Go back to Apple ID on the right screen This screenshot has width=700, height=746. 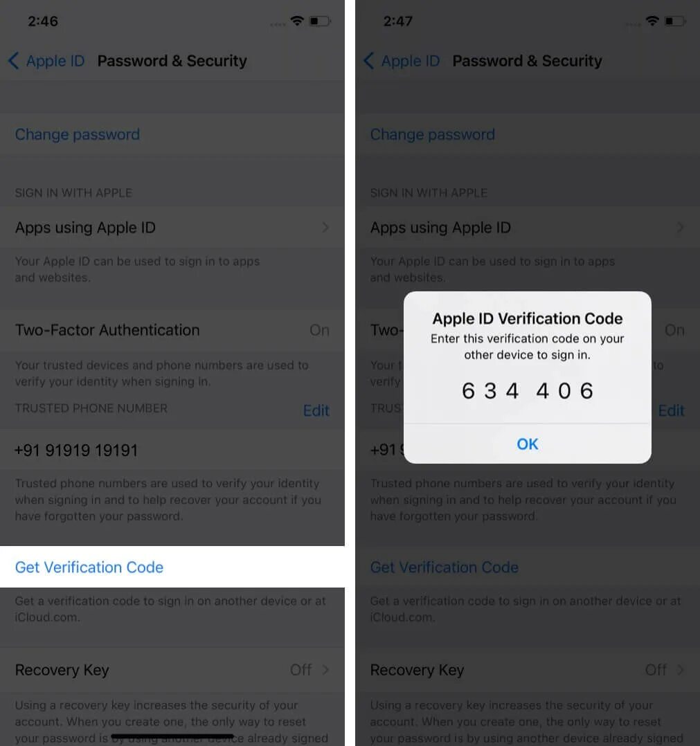402,61
